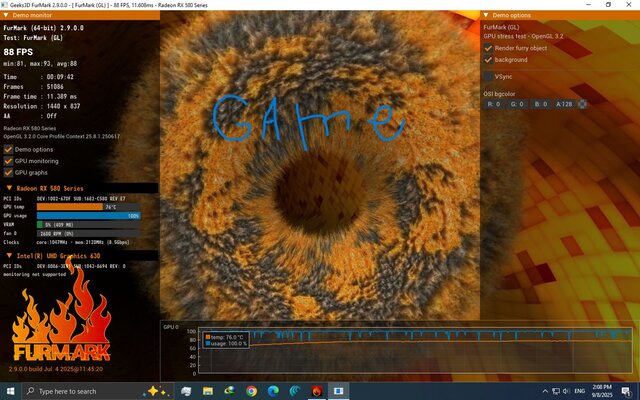Click the 2.9.0.0 build date text
640x400 pixels.
click(56, 369)
